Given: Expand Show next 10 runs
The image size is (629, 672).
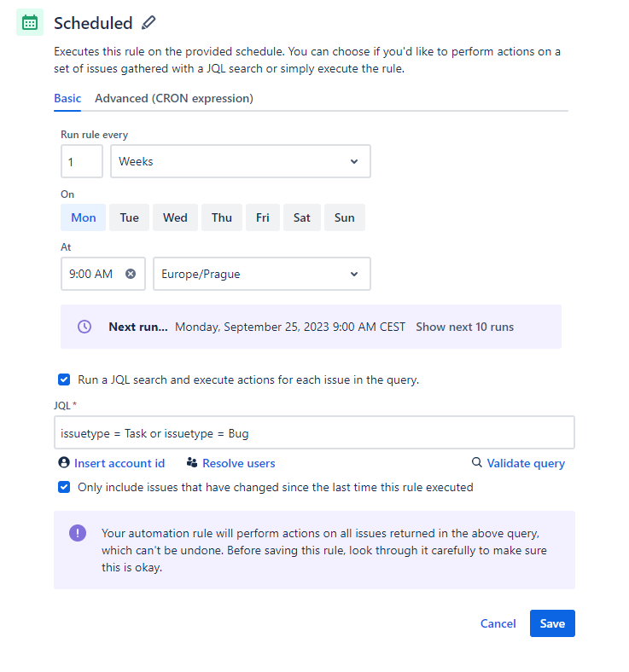Looking at the screenshot, I should pyautogui.click(x=464, y=327).
